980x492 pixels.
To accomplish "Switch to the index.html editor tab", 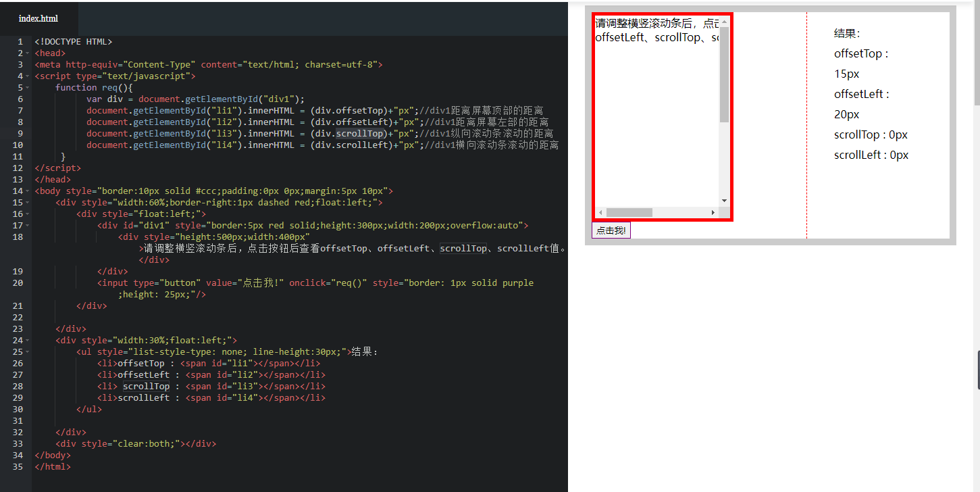I will pos(38,18).
